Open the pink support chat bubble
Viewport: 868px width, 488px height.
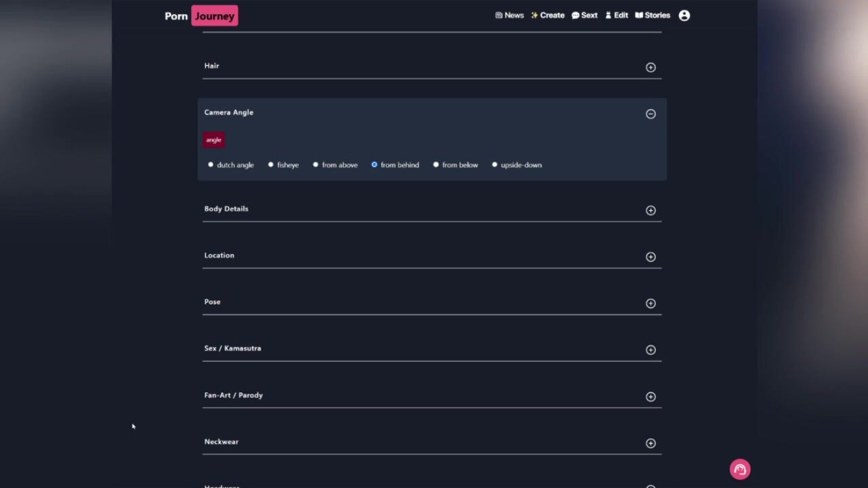pyautogui.click(x=740, y=469)
